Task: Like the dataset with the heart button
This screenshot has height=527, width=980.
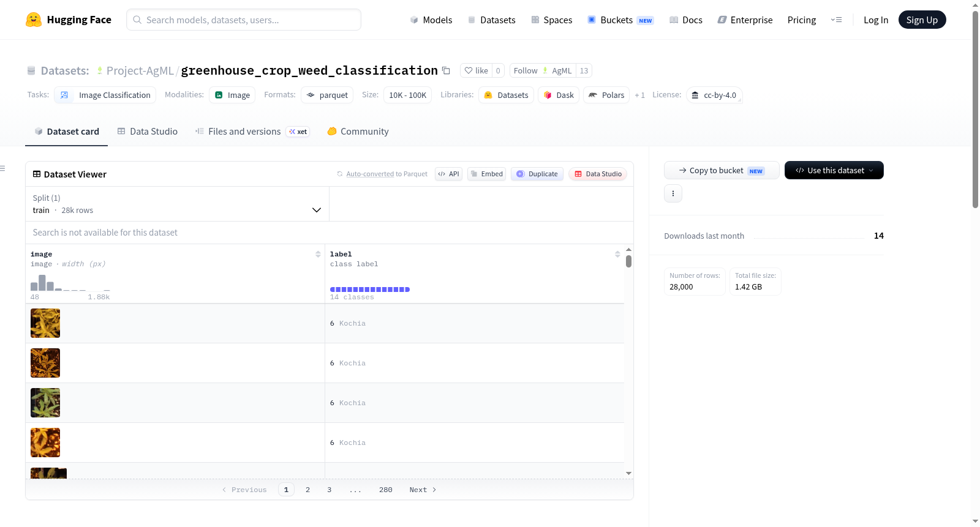Action: pyautogui.click(x=476, y=71)
